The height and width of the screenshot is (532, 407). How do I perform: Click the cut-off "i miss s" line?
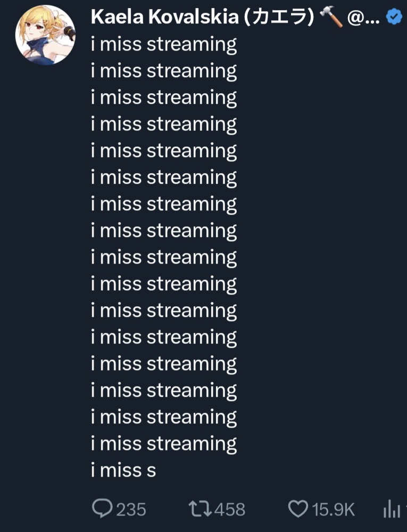tap(123, 470)
